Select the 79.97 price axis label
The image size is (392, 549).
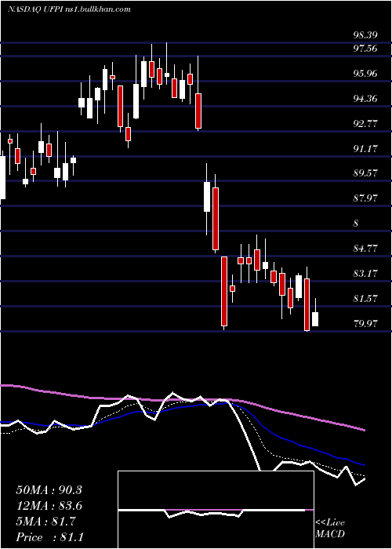(x=365, y=323)
